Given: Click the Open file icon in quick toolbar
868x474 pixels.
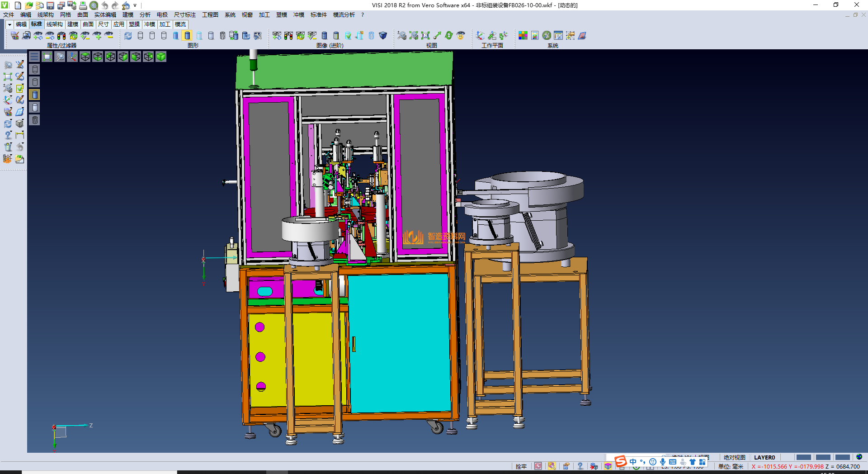Looking at the screenshot, I should (29, 5).
